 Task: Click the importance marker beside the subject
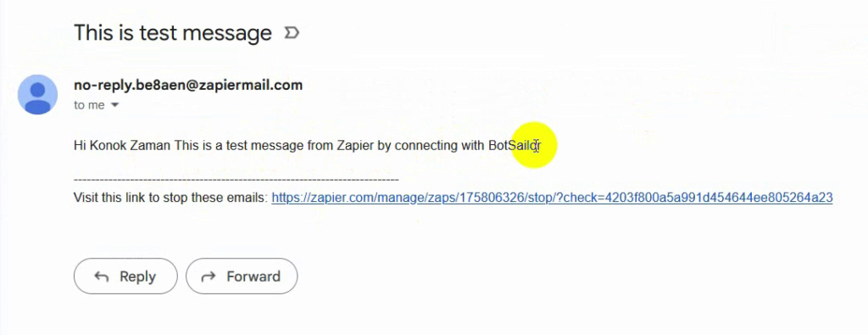tap(292, 33)
